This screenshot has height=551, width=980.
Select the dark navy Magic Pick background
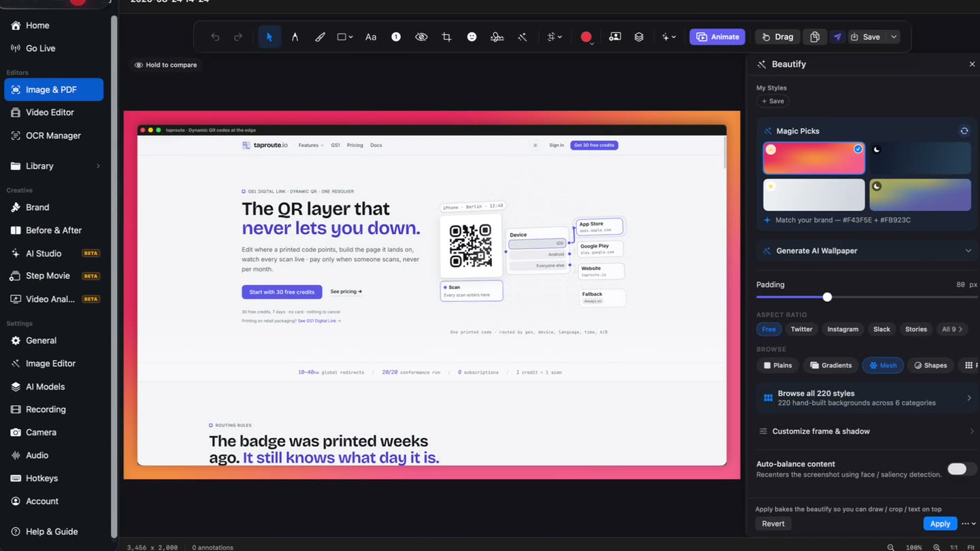coord(920,158)
